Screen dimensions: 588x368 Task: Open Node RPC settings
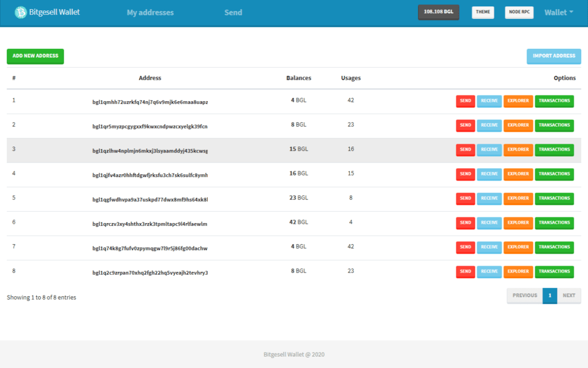click(x=519, y=12)
